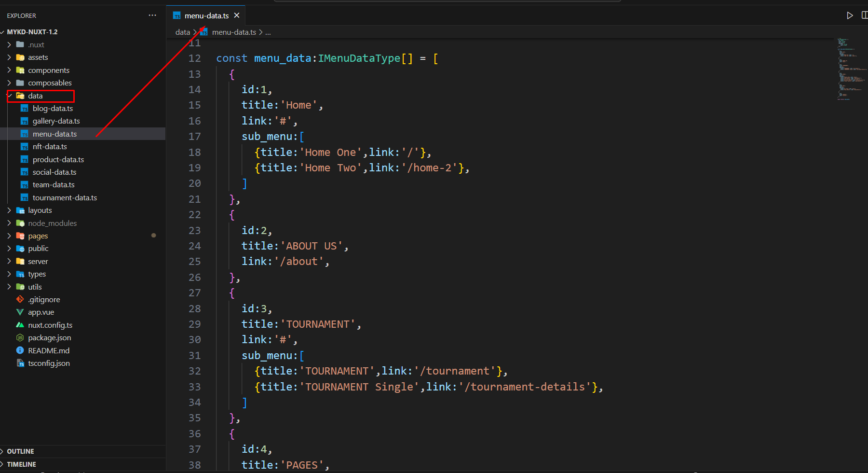Click the Nuxt icon beside nuxt.config.ts

pyautogui.click(x=20, y=325)
